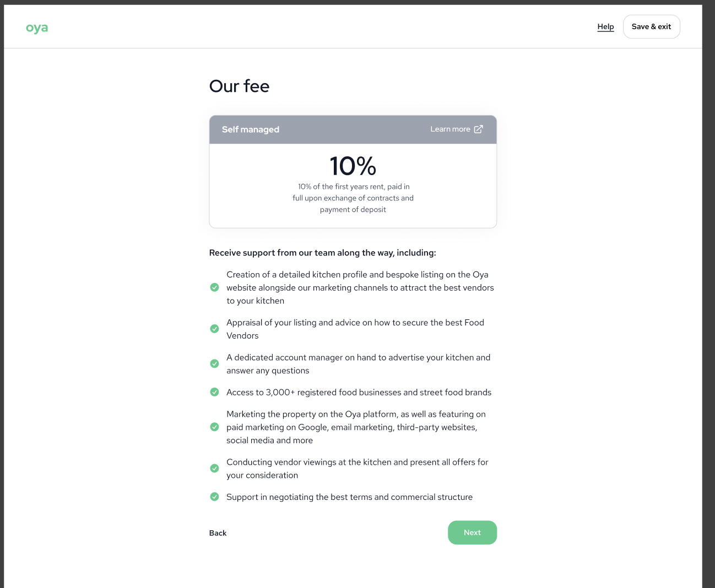Click the Access to 3,000+ registered businesses text
Viewport: 715px width, 588px height.
[x=359, y=392]
